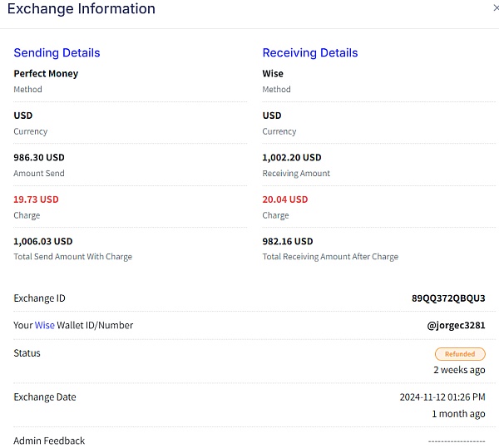Screen dimensions: 499x448
Task: Click the Perfect Money method name
Action: click(46, 74)
